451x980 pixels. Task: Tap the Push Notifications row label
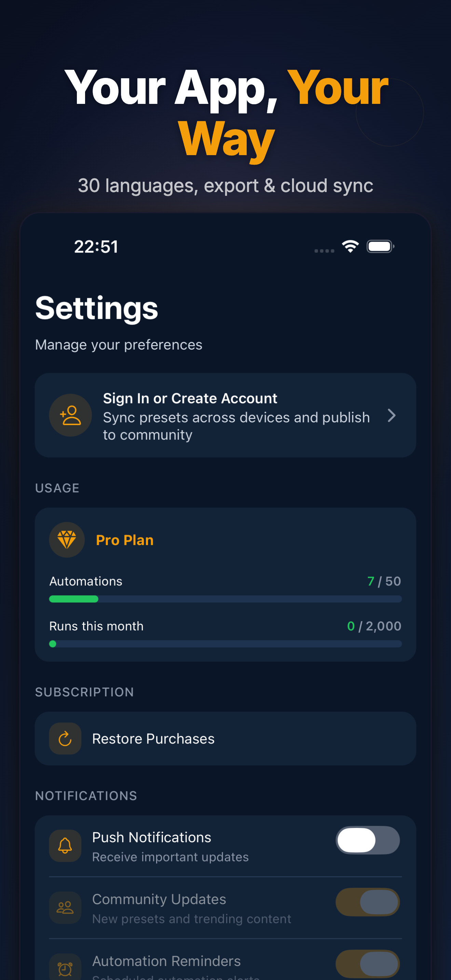pos(152,837)
